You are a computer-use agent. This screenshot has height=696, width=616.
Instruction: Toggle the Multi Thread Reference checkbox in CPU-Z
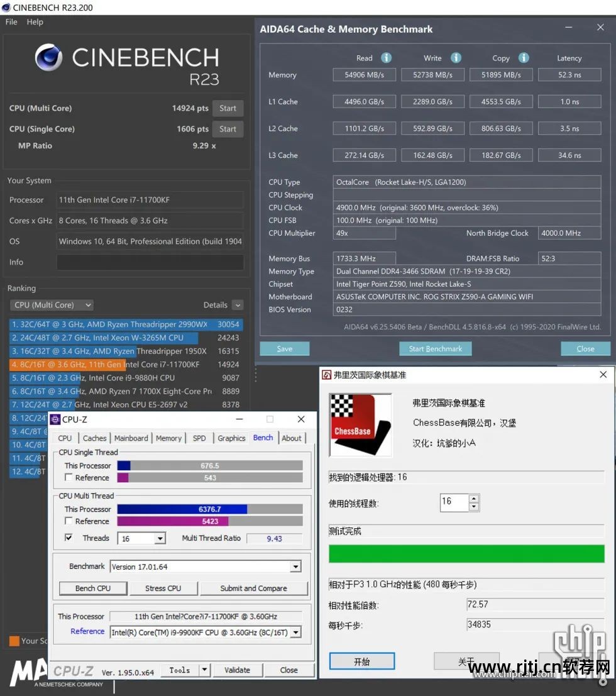[69, 521]
